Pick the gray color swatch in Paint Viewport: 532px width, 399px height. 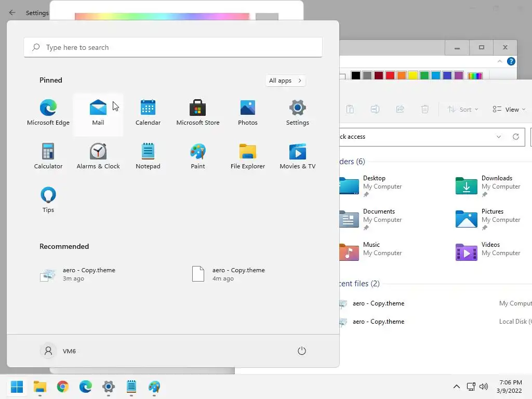(x=367, y=75)
